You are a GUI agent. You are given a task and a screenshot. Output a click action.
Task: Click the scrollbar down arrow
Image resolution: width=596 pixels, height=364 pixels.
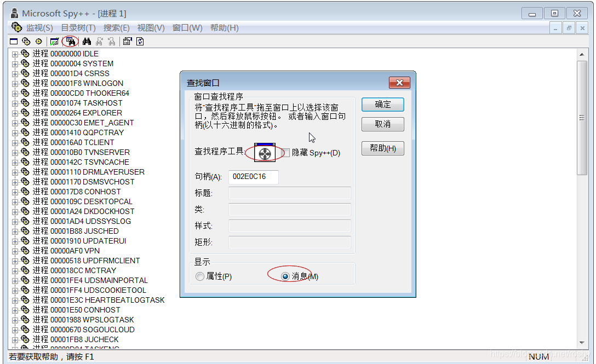tap(582, 343)
